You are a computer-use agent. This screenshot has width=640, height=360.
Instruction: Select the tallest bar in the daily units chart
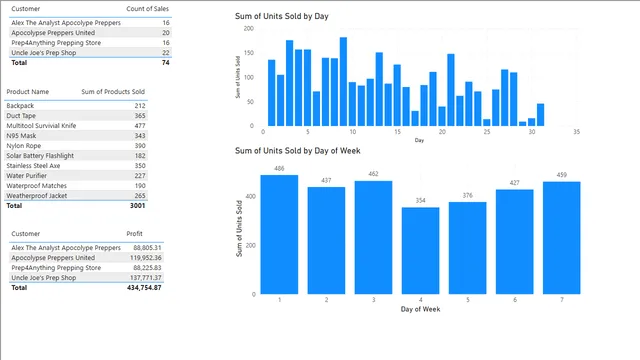point(343,82)
